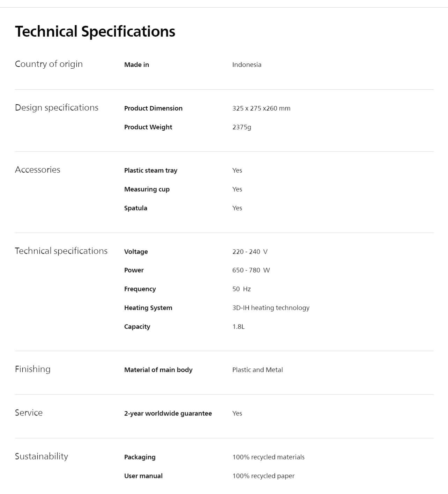Click the 3D-IH heating technology value
Viewport: 448px width, 494px height.
[271, 308]
